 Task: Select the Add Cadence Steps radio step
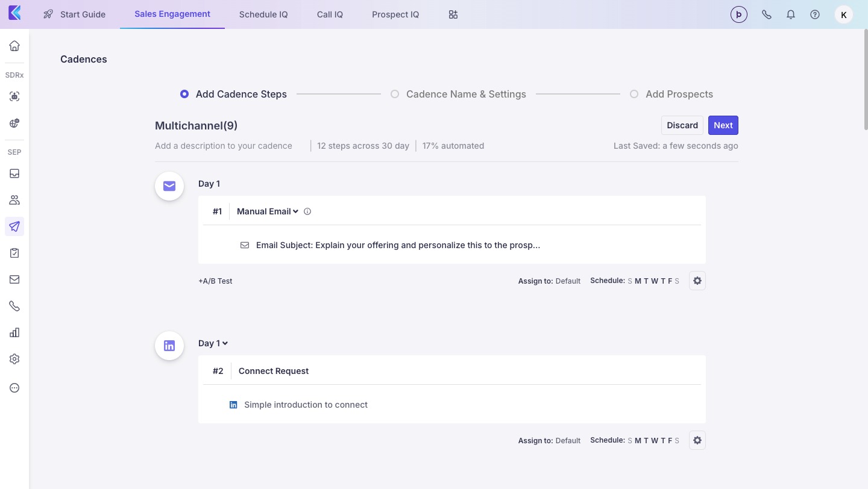pyautogui.click(x=184, y=94)
